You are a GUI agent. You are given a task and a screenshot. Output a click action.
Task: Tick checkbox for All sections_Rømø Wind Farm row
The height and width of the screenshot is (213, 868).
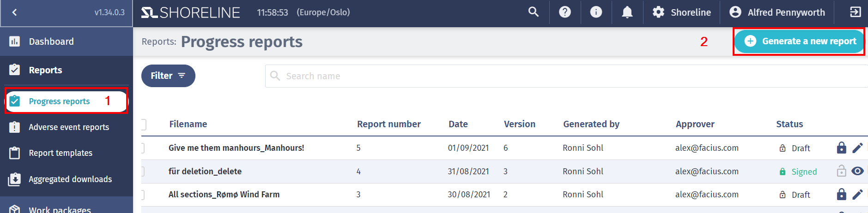[143, 195]
